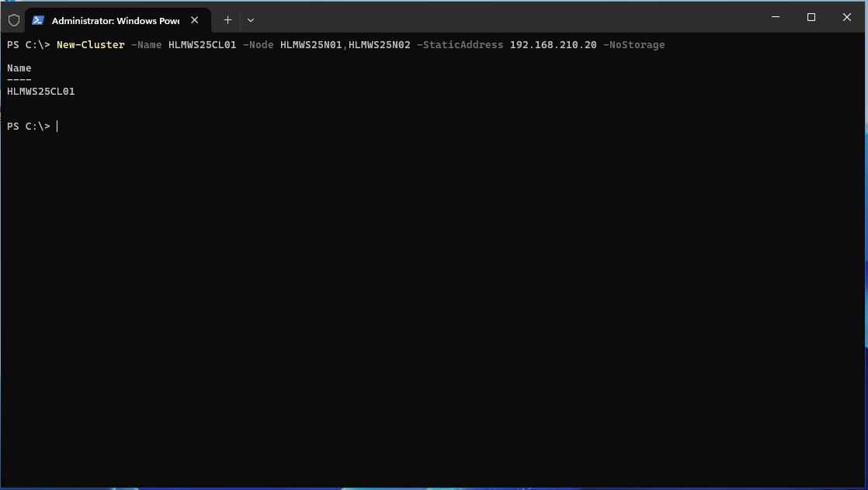Click node name HLMWS25N01 in the command

(311, 45)
